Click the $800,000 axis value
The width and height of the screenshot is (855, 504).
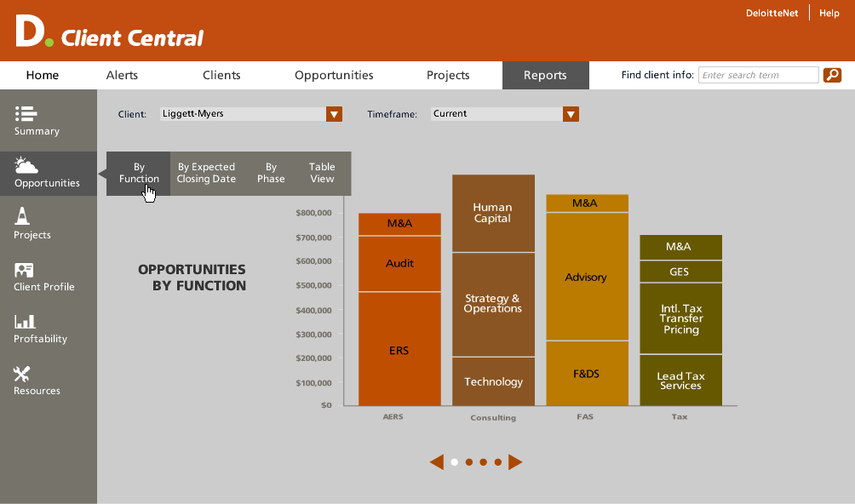[x=313, y=213]
